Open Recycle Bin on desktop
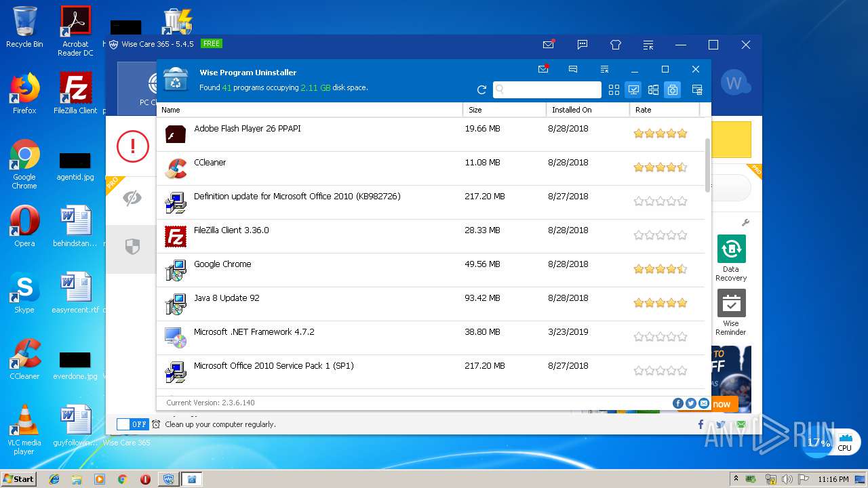 24,27
